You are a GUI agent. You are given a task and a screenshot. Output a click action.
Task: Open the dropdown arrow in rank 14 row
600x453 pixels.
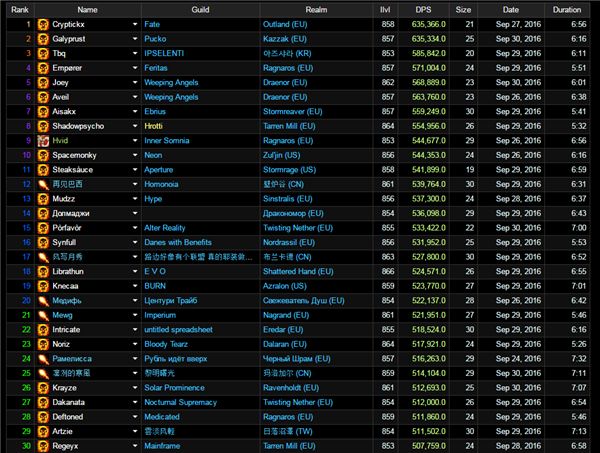tap(135, 213)
